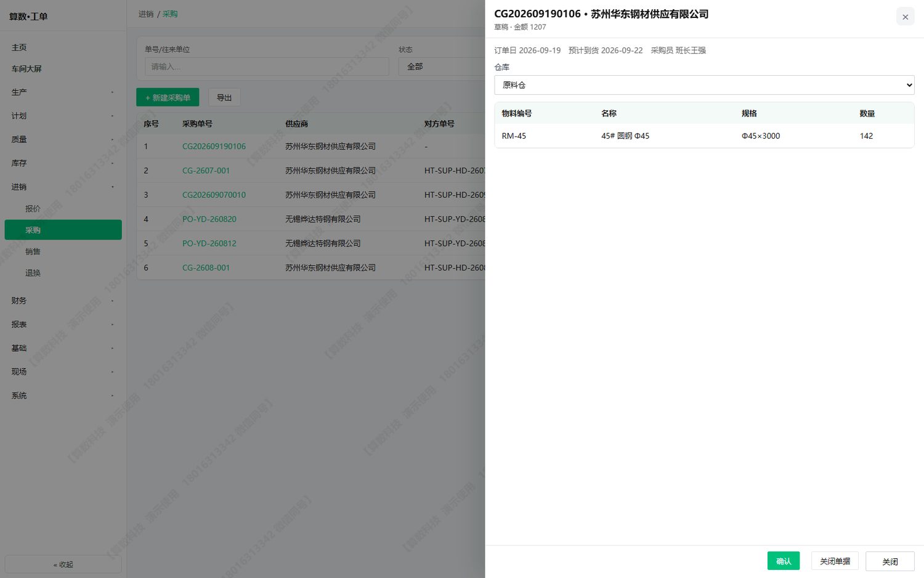Open the 仓库 warehouse dropdown
The height and width of the screenshot is (578, 924).
(x=704, y=85)
